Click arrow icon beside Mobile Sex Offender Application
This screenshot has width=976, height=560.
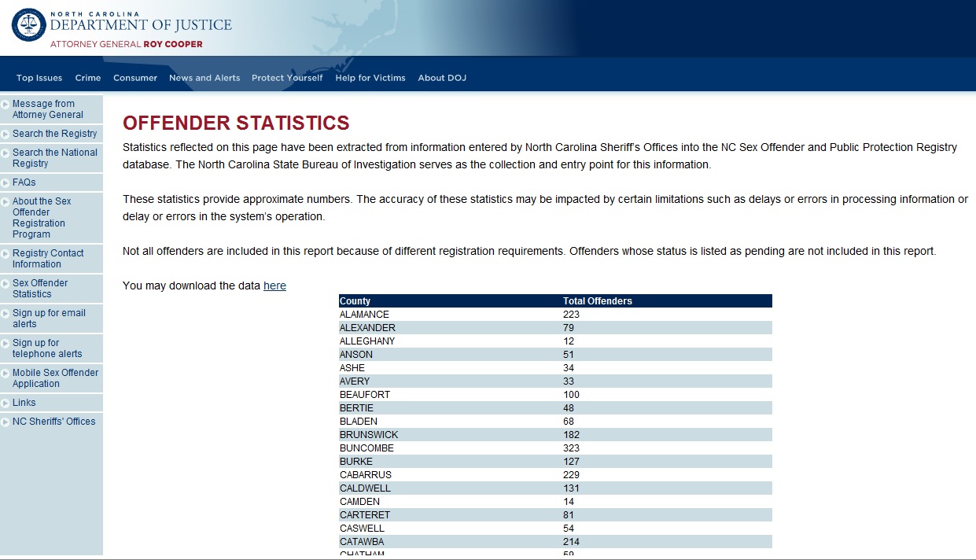click(6, 373)
